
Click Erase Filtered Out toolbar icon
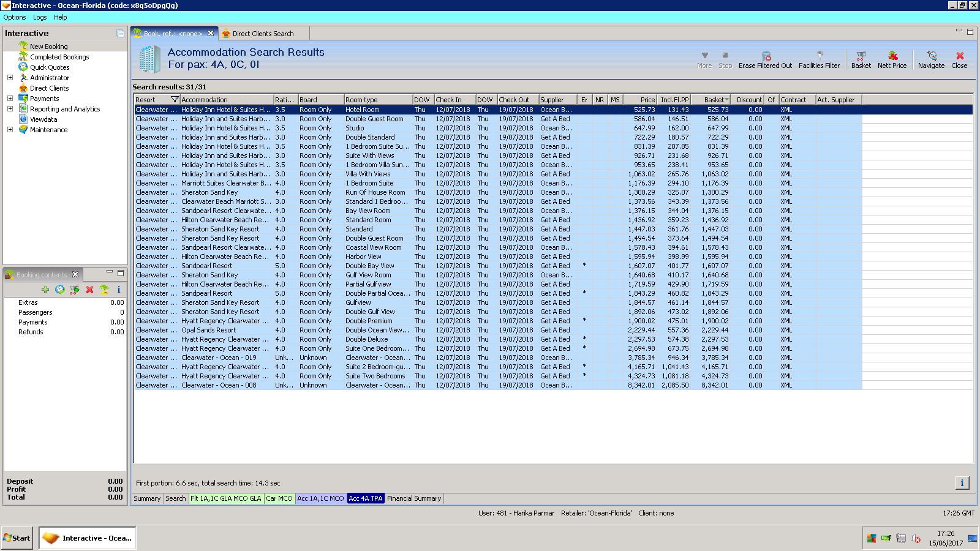click(x=766, y=56)
